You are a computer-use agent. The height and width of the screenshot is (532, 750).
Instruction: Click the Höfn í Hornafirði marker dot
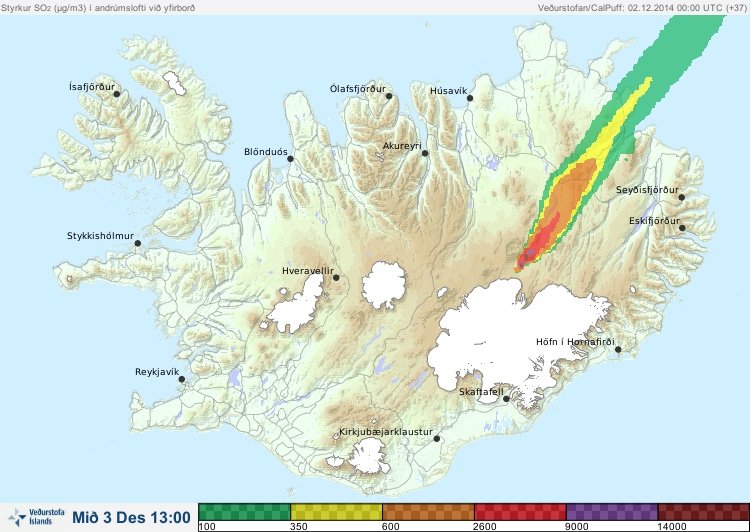click(618, 349)
